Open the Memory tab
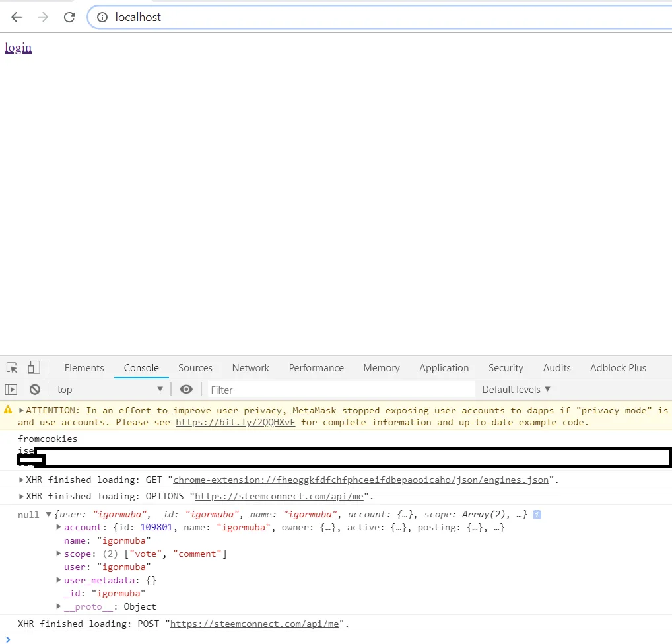The image size is (672, 644). (x=382, y=368)
